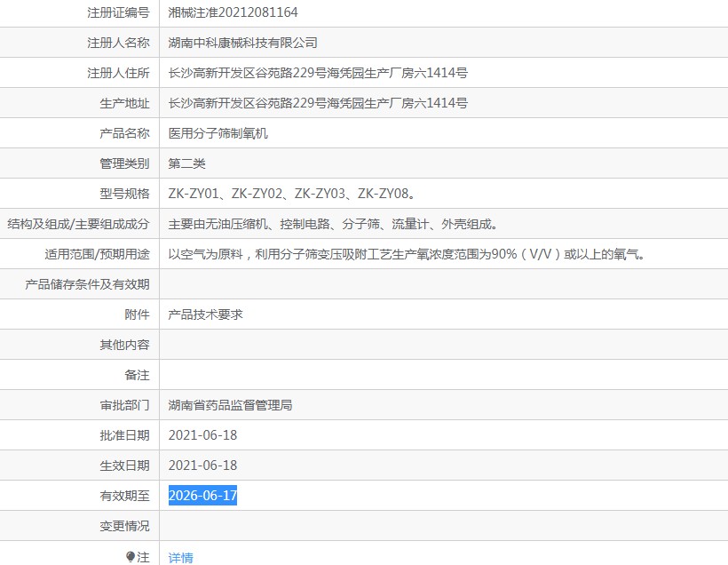Image resolution: width=728 pixels, height=565 pixels.
Task: Click the 注册证编号 row label
Action: pyautogui.click(x=118, y=12)
